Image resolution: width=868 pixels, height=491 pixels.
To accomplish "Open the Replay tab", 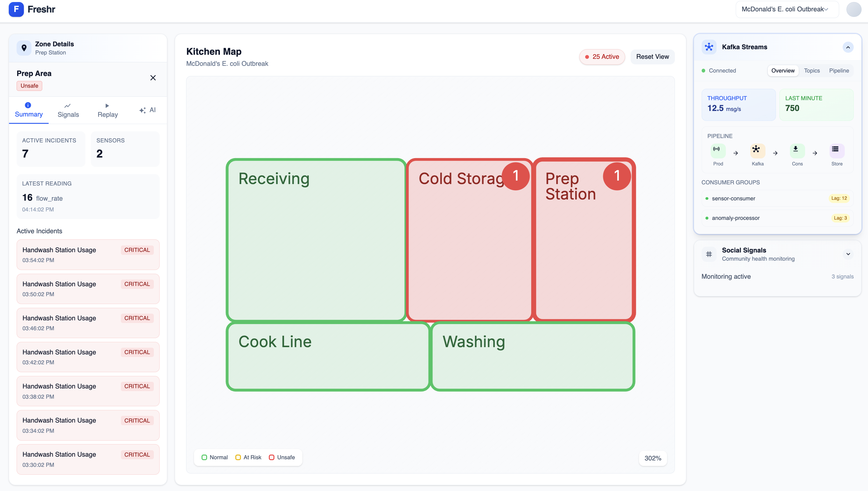I will 107,110.
